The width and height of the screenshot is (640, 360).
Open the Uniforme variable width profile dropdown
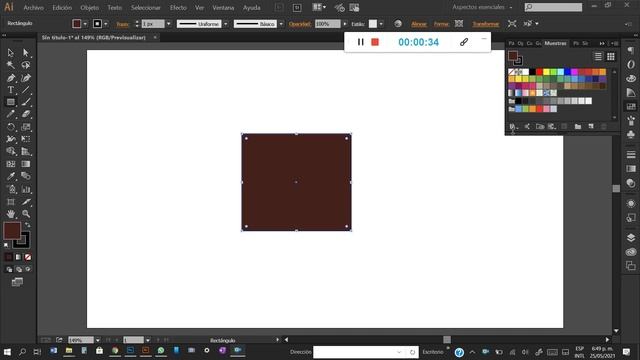pyautogui.click(x=226, y=24)
